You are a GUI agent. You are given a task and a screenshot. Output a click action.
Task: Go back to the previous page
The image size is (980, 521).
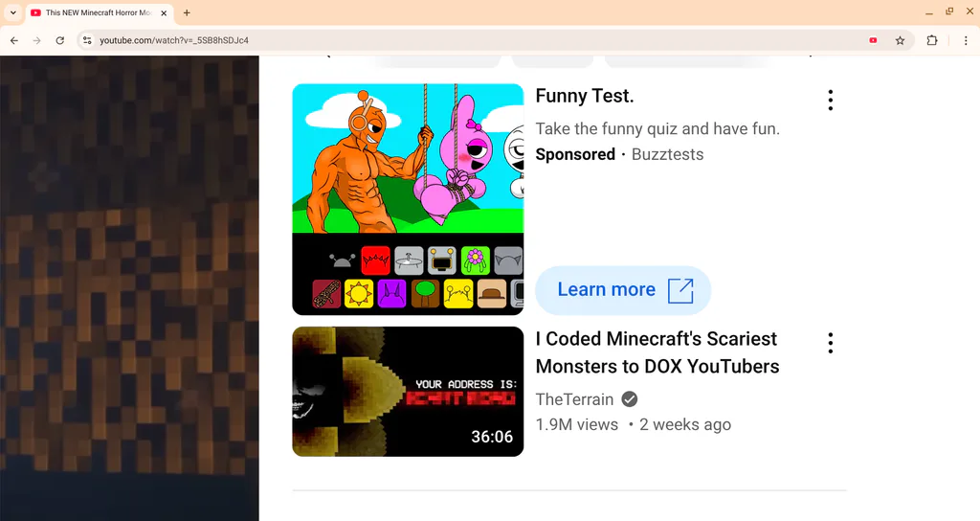13,40
